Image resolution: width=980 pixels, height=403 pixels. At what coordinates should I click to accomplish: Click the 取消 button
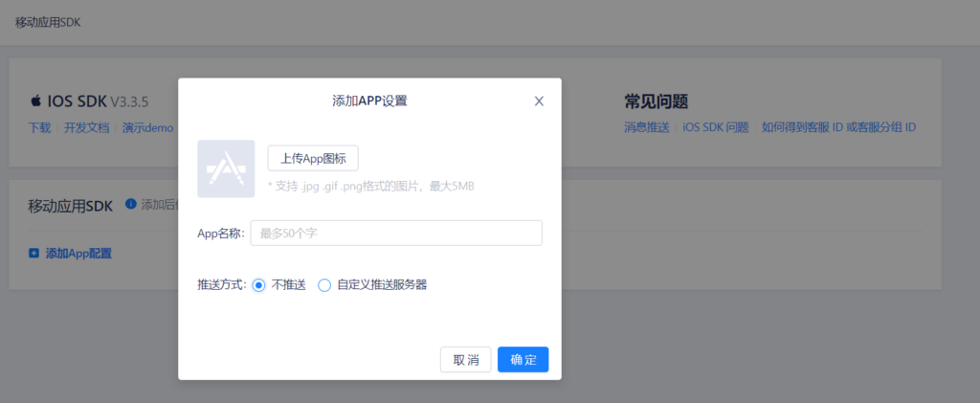[466, 360]
